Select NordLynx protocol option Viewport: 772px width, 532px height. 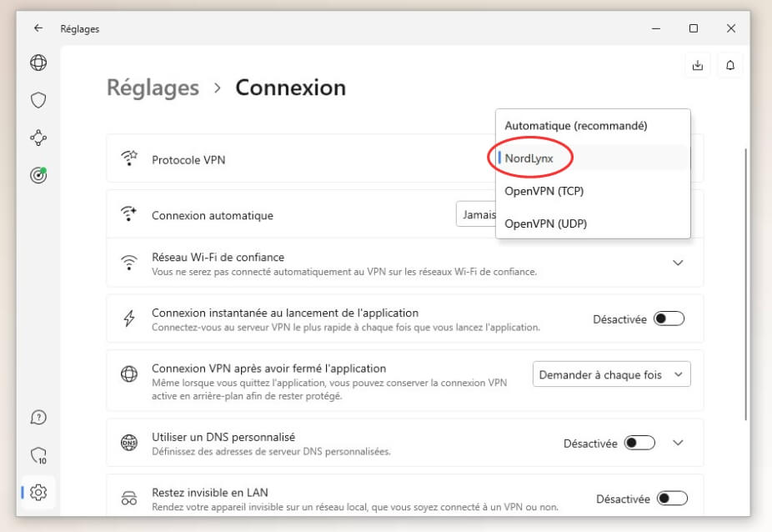pyautogui.click(x=593, y=158)
